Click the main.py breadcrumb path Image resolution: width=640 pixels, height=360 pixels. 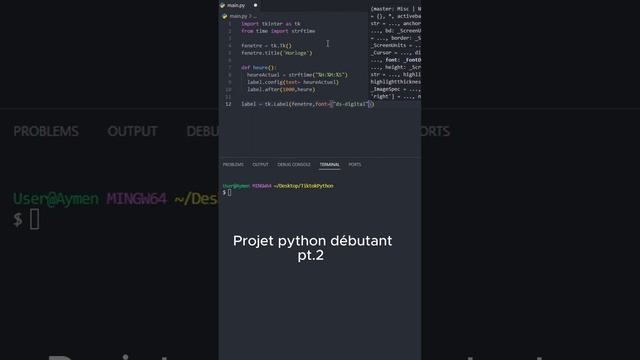coord(238,16)
